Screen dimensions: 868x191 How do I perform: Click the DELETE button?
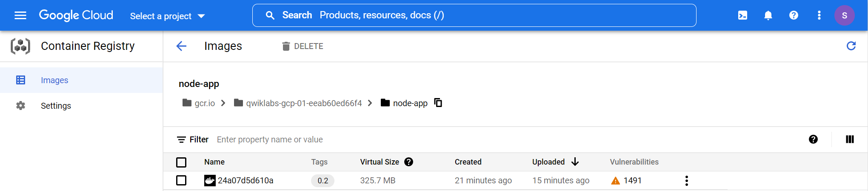(303, 46)
